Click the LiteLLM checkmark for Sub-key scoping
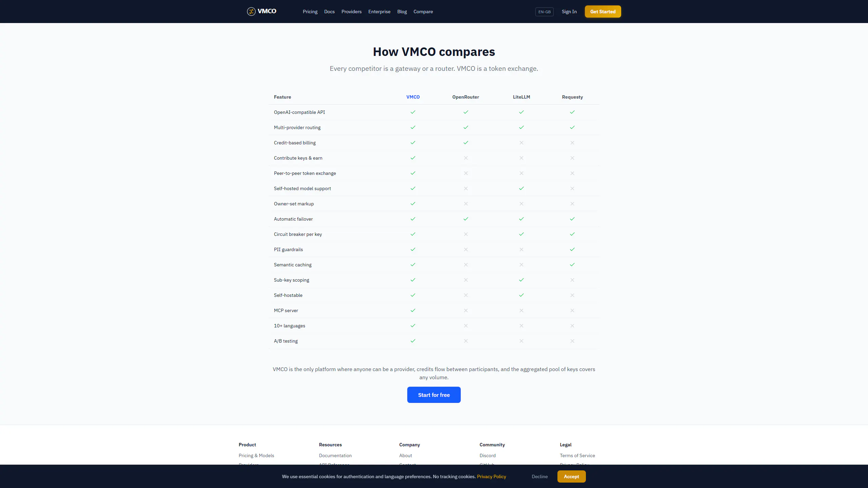This screenshot has height=488, width=868. [521, 280]
